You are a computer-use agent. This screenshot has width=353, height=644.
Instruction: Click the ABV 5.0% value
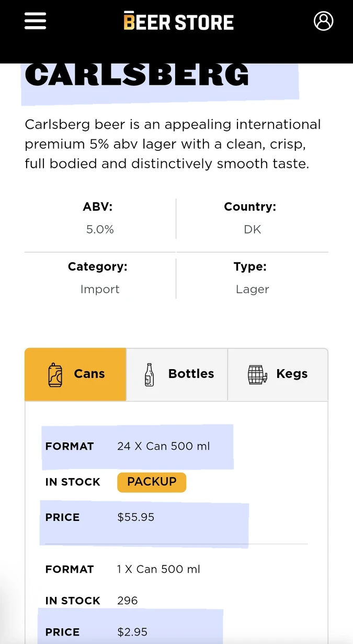click(x=100, y=229)
